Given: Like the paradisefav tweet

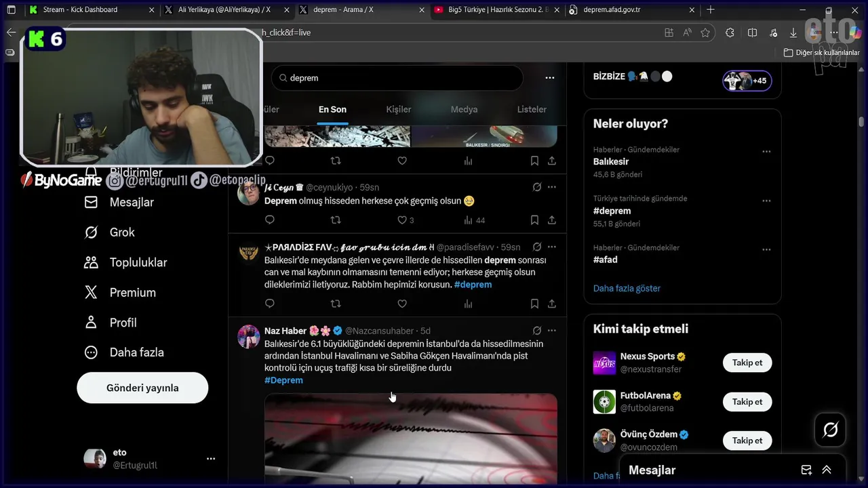Looking at the screenshot, I should pyautogui.click(x=402, y=304).
